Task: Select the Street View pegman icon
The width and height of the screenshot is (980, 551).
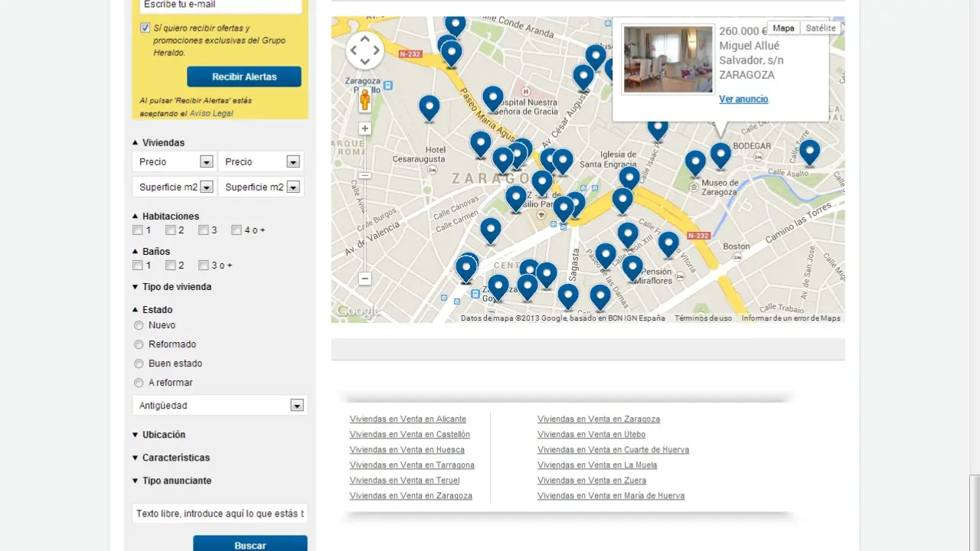Action: [x=365, y=99]
